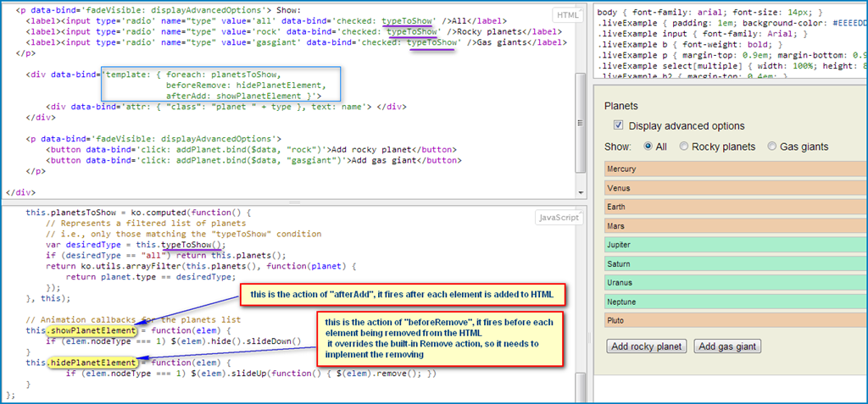Select the Venus row in planets list
Viewport: 868px width, 404px height.
tap(729, 188)
